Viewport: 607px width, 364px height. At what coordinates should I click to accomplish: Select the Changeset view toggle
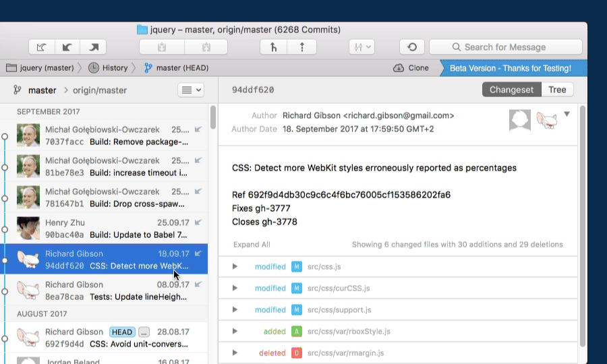point(511,90)
